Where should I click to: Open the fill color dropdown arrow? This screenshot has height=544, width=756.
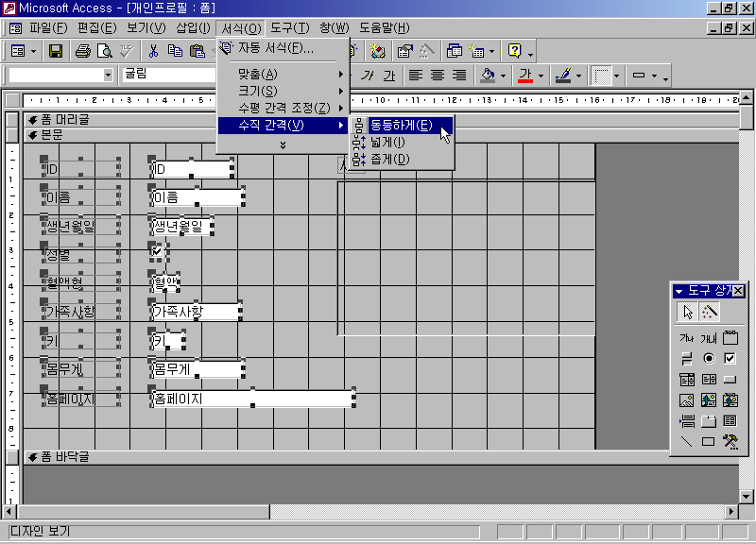click(x=503, y=76)
